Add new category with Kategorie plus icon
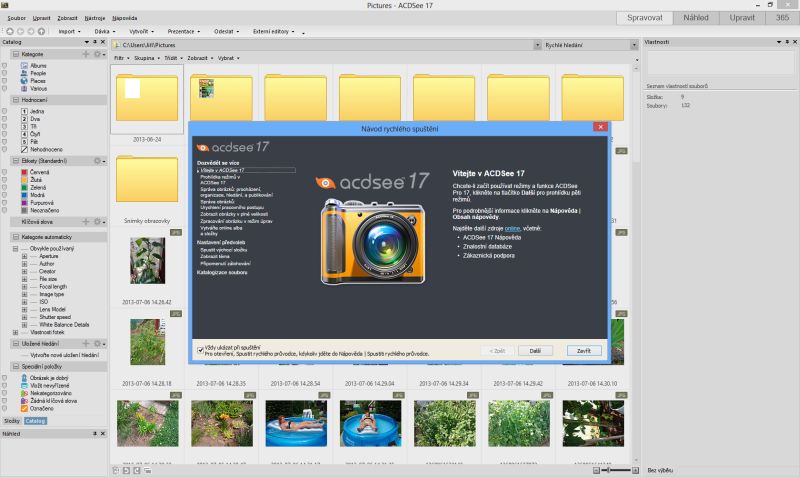This screenshot has width=800, height=478. click(85, 54)
